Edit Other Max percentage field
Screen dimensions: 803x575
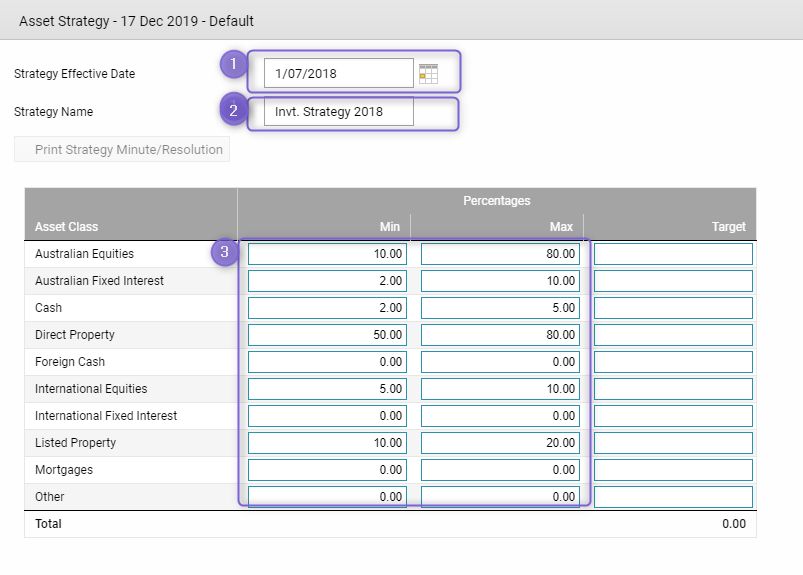pos(500,497)
